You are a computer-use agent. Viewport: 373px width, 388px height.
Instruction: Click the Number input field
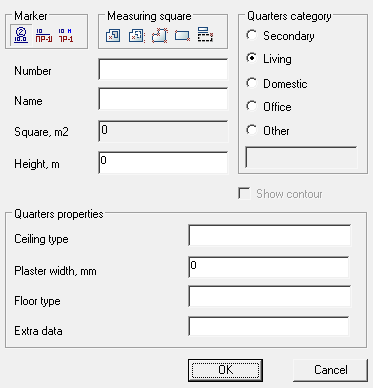[x=163, y=70]
